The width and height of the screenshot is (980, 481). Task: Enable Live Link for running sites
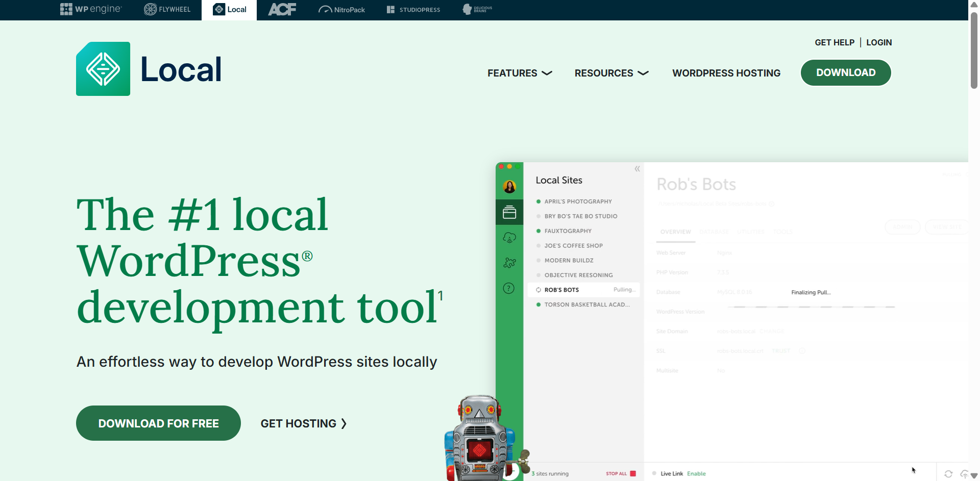[696, 473]
